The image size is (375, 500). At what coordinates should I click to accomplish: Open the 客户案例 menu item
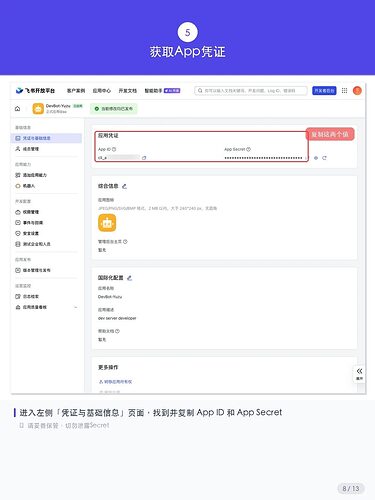click(x=76, y=91)
